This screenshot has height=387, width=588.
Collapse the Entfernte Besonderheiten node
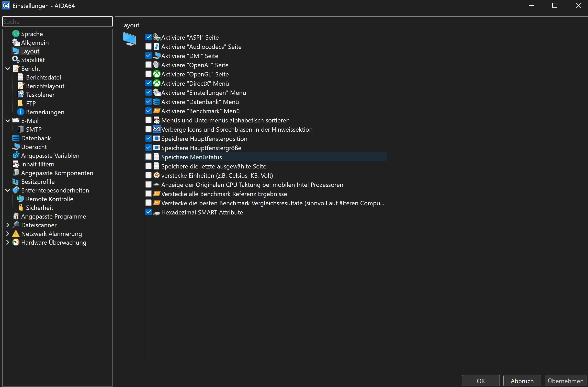[8, 190]
